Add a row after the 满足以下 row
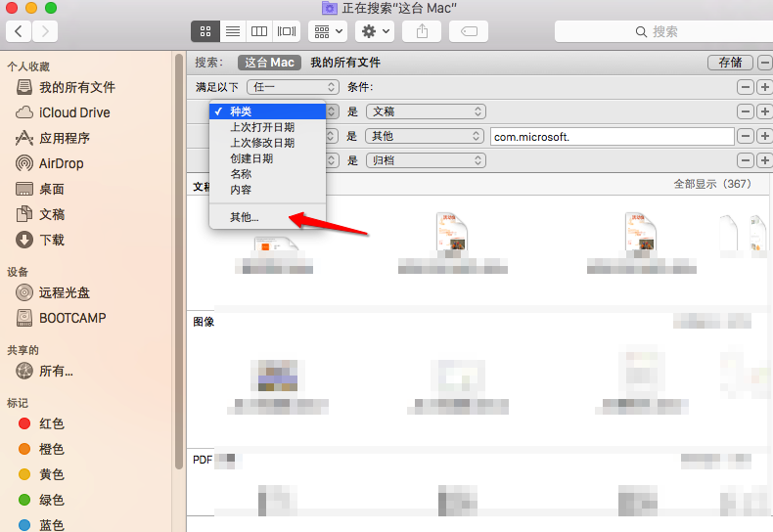 764,87
